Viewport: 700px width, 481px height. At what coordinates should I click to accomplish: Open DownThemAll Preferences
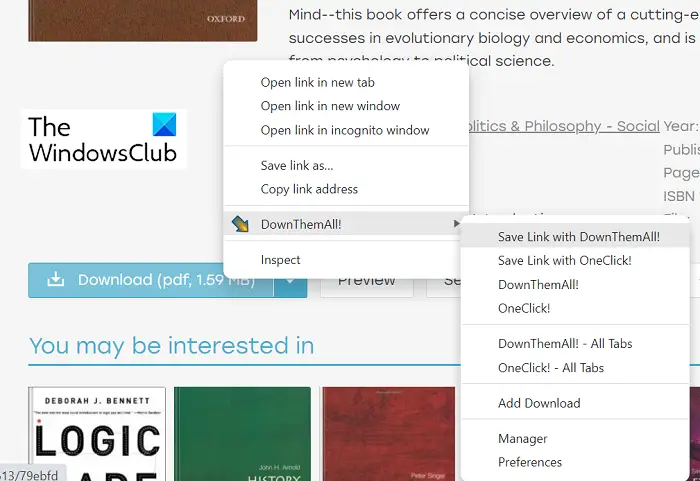[575, 462]
